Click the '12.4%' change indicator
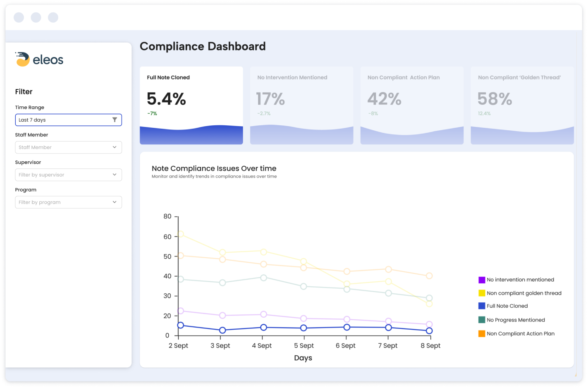588x388 pixels. (x=484, y=113)
